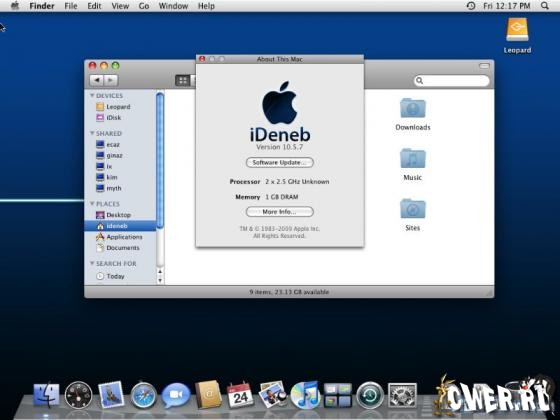Toggle Finder toolbar with pill button
Image resolution: width=560 pixels, height=420 pixels.
tap(484, 66)
